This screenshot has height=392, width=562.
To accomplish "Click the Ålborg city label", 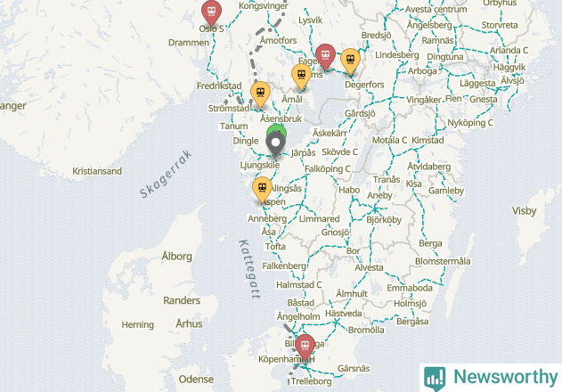I will (176, 257).
